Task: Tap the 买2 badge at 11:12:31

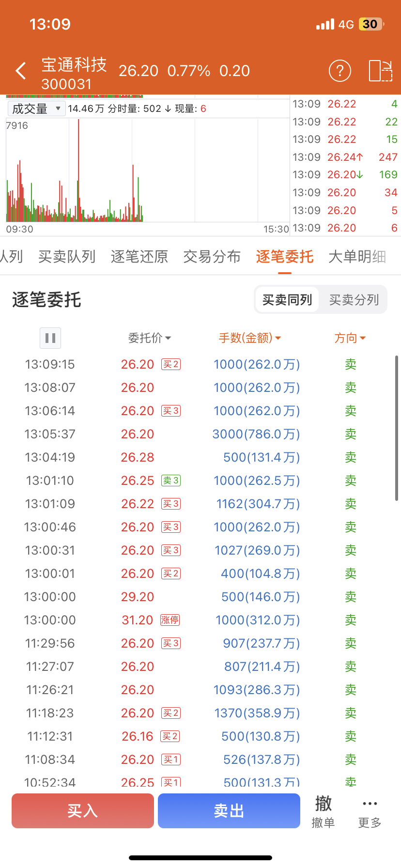Action: [x=170, y=736]
